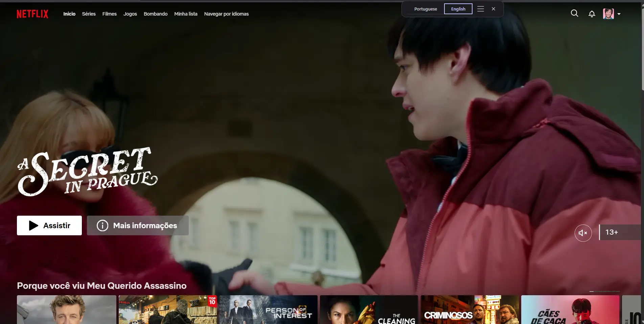Open the Jogos menu item

point(130,14)
